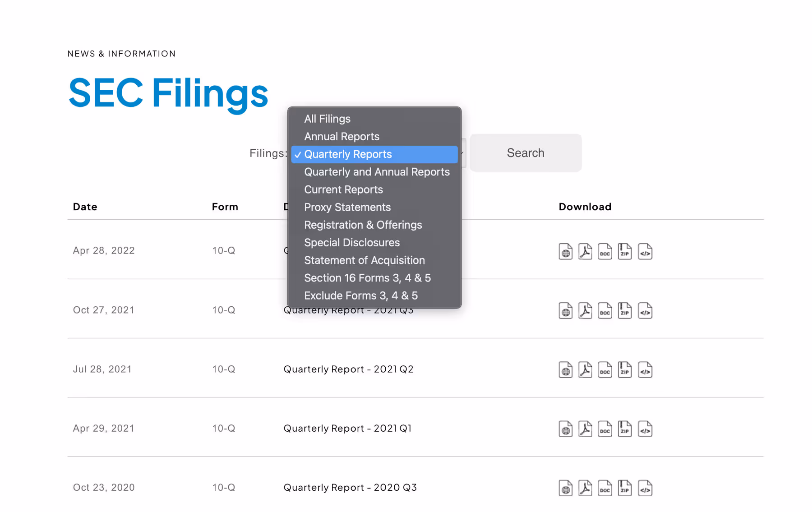The height and width of the screenshot is (512, 812).
Task: Select Proxy Statements option
Action: tap(374, 207)
